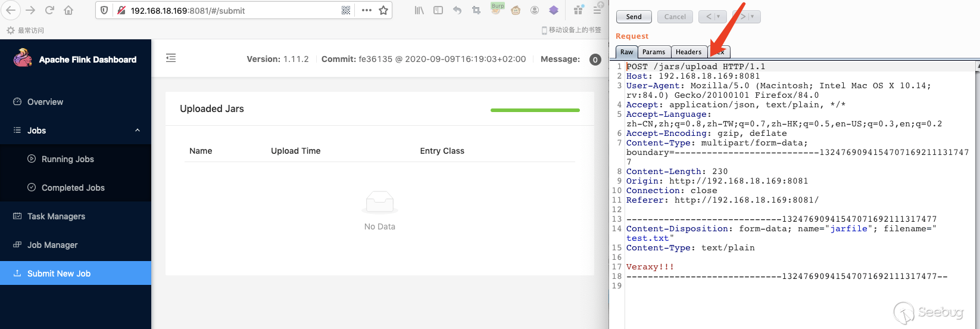This screenshot has width=980, height=329.
Task: Switch to the Params request tab
Action: point(654,52)
